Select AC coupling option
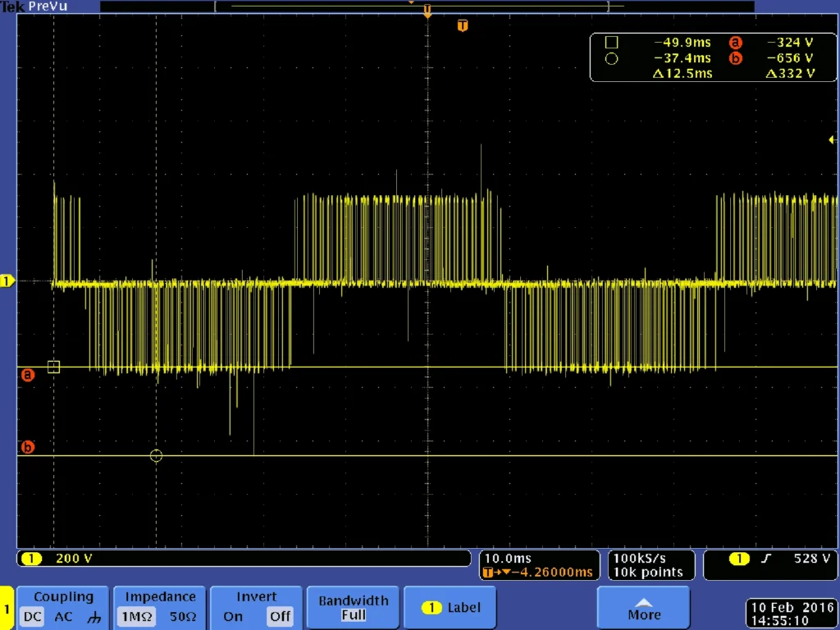 point(64,616)
